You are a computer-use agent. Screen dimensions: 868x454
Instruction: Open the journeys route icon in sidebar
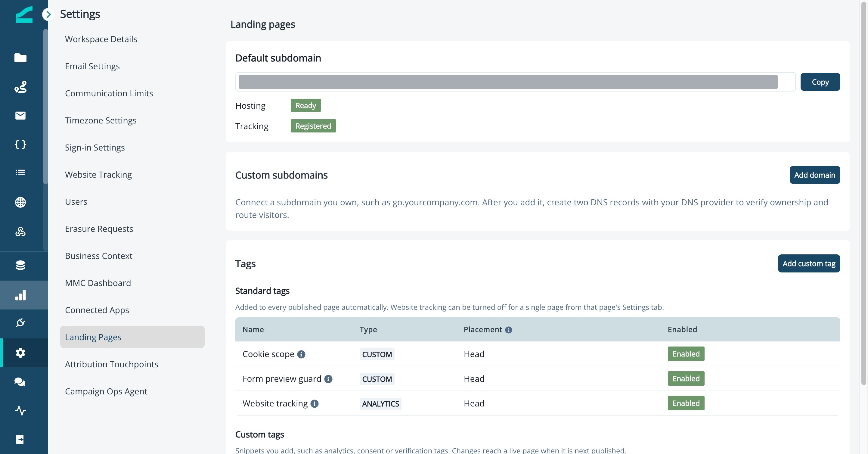tap(20, 87)
